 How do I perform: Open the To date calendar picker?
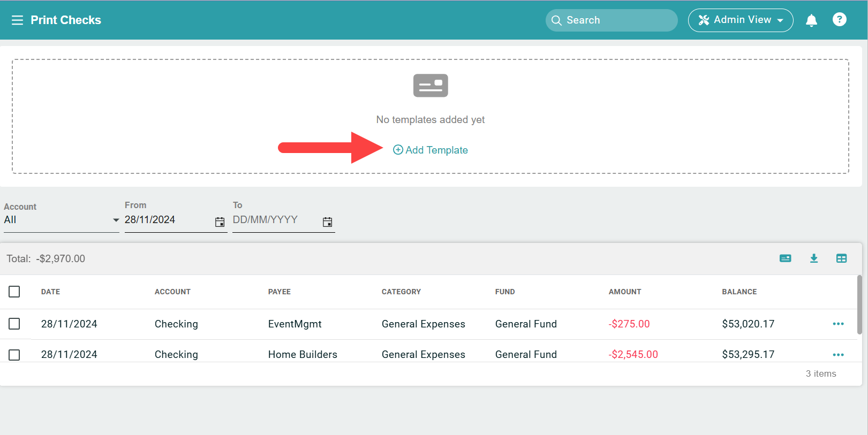[327, 222]
